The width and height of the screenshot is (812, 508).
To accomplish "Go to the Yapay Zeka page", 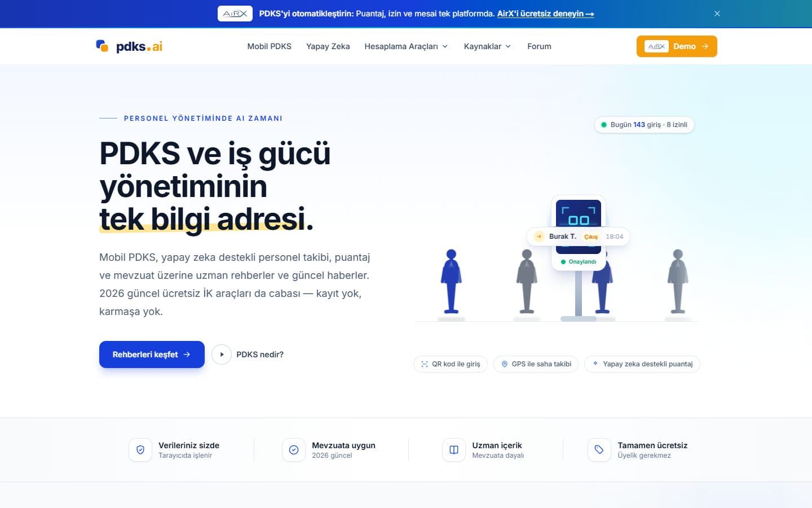I will (x=328, y=46).
